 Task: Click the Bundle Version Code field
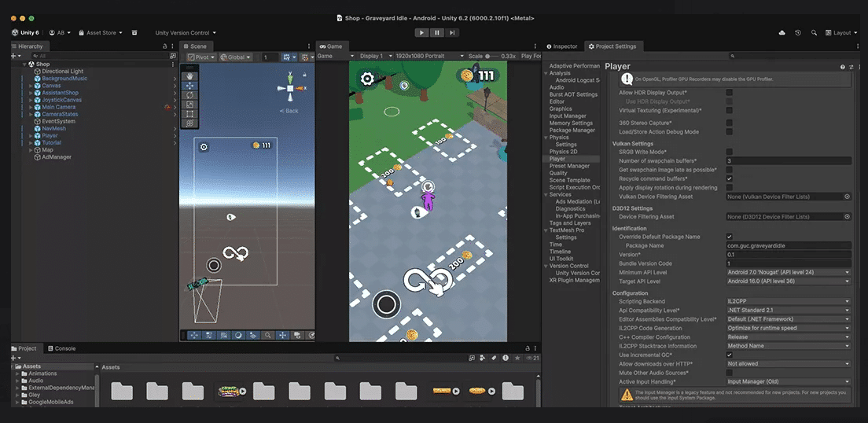point(789,263)
